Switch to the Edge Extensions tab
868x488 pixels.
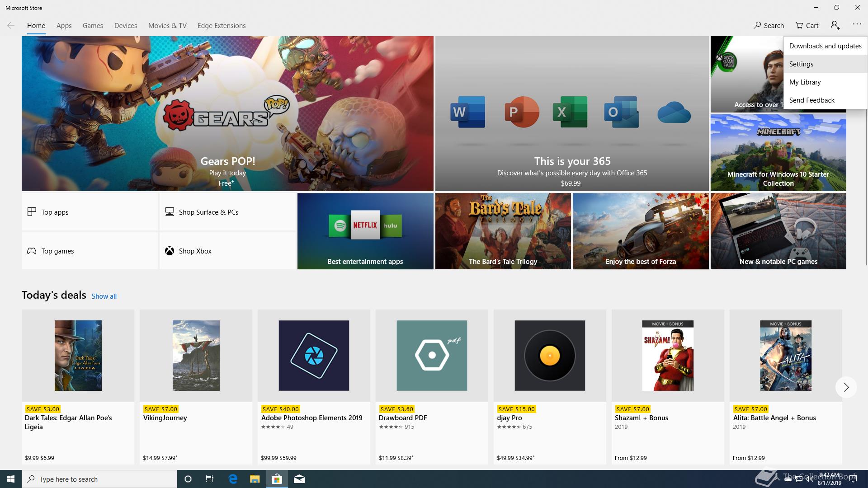[x=222, y=26]
